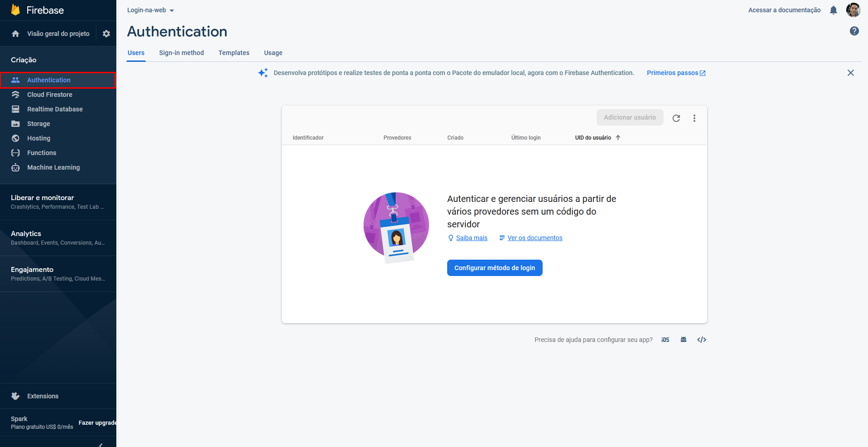
Task: Select iOS setup help icon
Action: pyautogui.click(x=665, y=340)
